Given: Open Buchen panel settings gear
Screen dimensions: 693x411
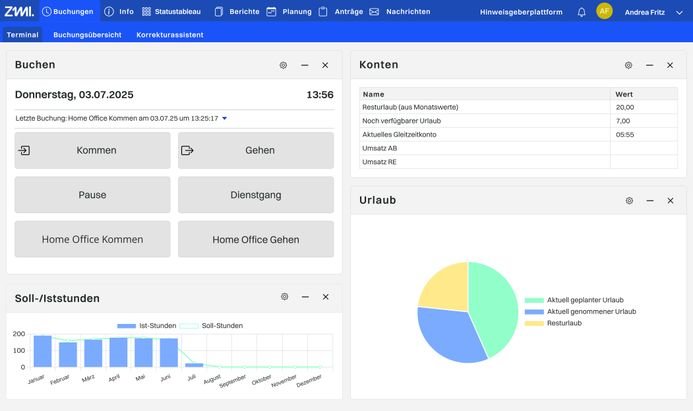Looking at the screenshot, I should (283, 65).
